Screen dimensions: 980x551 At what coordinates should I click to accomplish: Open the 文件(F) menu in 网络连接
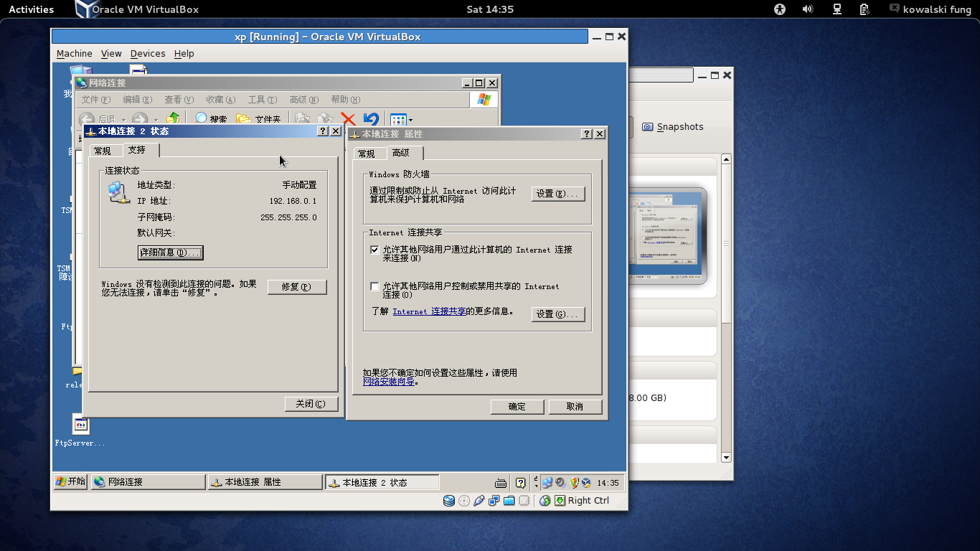(x=96, y=100)
